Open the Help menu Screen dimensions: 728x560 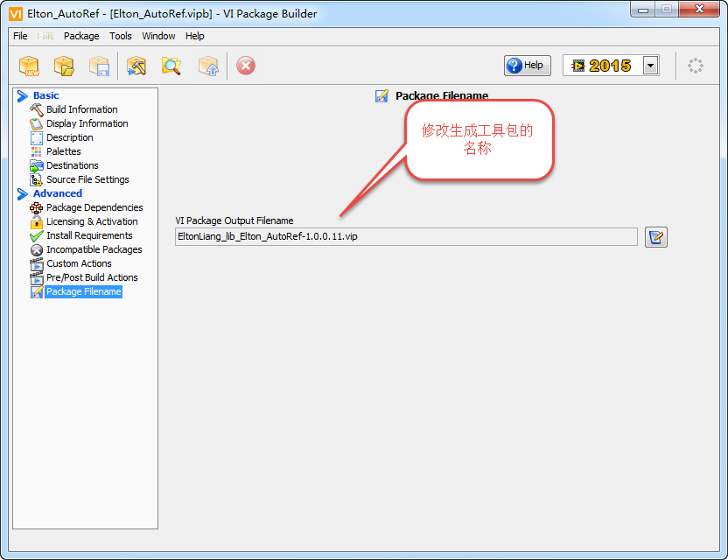point(194,36)
